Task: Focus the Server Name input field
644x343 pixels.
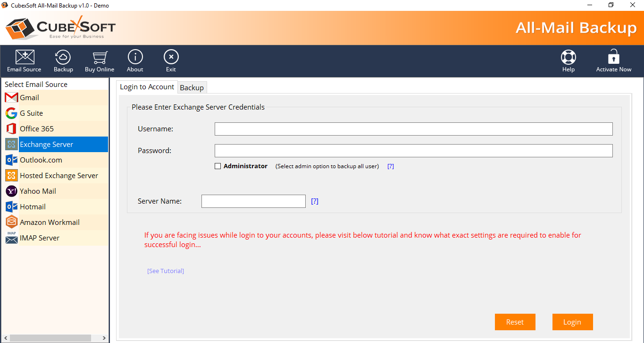Action: [253, 201]
